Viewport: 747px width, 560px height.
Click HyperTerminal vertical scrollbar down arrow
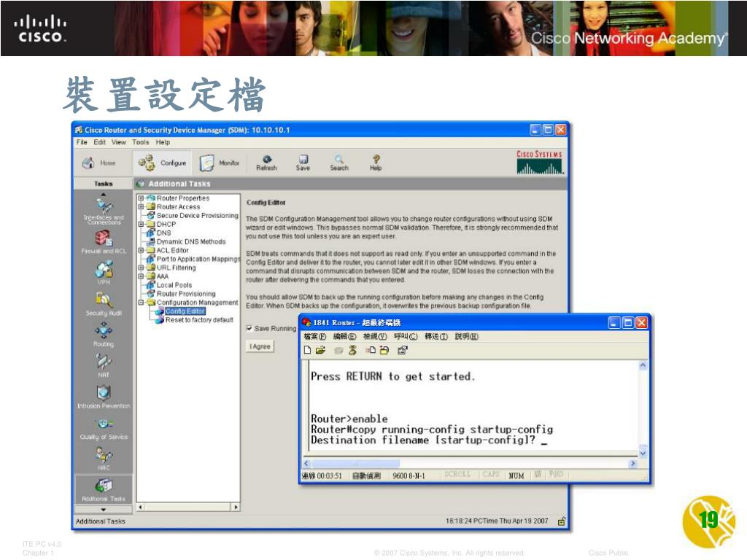tap(643, 454)
